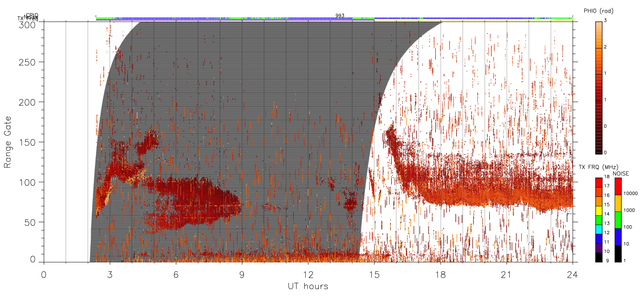
Task: Click the 'UT hours' x-axis title
Action: [x=308, y=286]
